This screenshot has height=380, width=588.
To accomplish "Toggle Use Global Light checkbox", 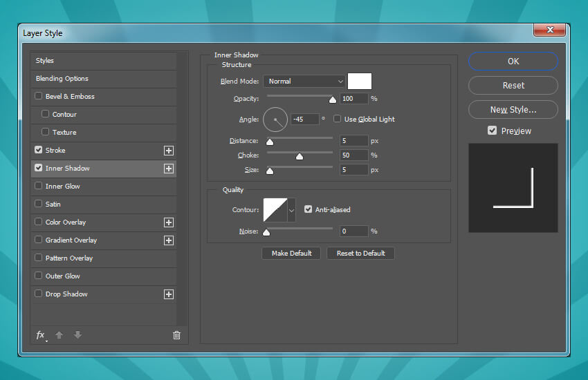I will click(338, 119).
